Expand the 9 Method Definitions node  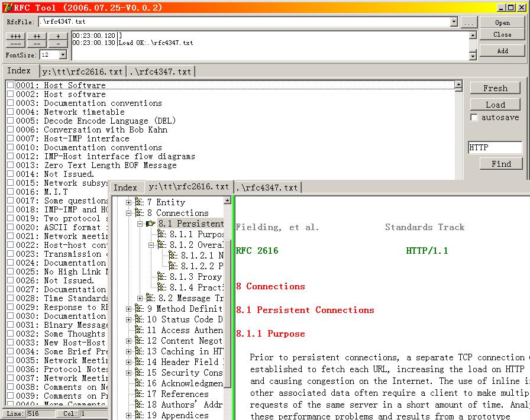pos(128,309)
